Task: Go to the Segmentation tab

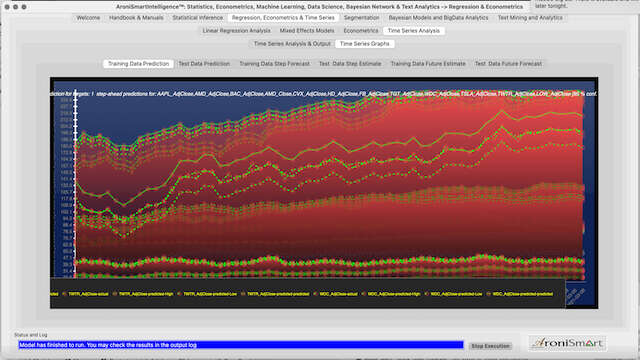Action: point(361,18)
